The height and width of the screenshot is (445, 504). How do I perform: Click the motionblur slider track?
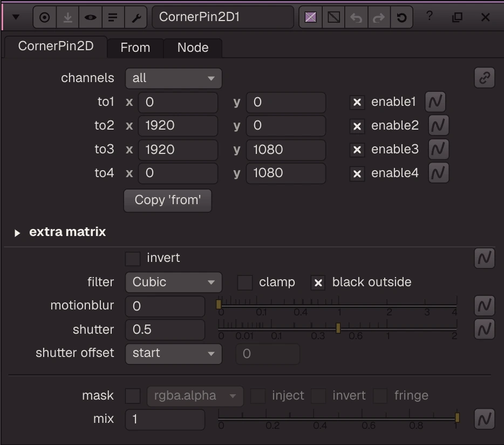pyautogui.click(x=337, y=305)
